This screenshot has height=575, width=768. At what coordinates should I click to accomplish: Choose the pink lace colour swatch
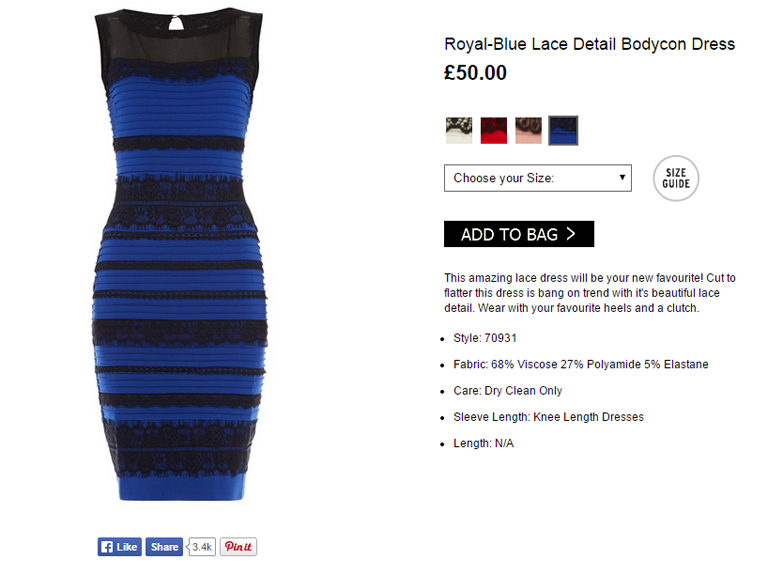(528, 130)
